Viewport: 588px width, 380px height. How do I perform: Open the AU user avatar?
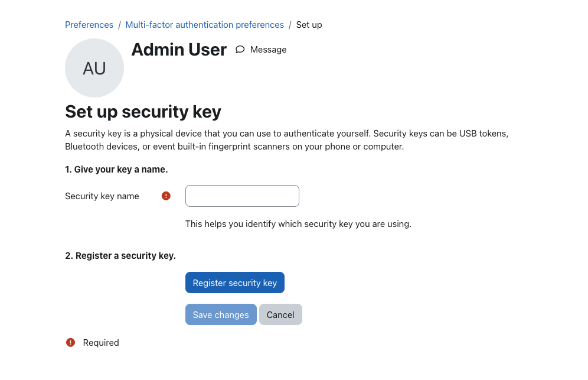94,68
